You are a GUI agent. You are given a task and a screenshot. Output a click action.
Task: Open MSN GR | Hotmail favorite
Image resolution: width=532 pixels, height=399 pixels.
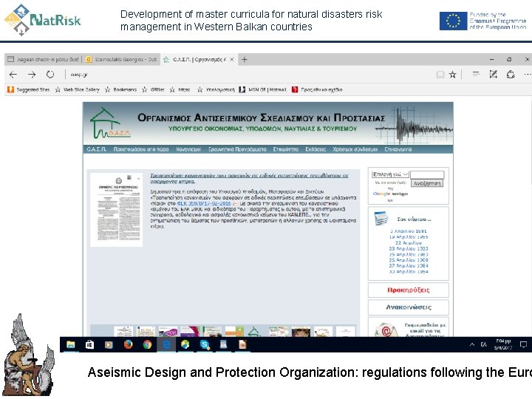tap(262, 89)
